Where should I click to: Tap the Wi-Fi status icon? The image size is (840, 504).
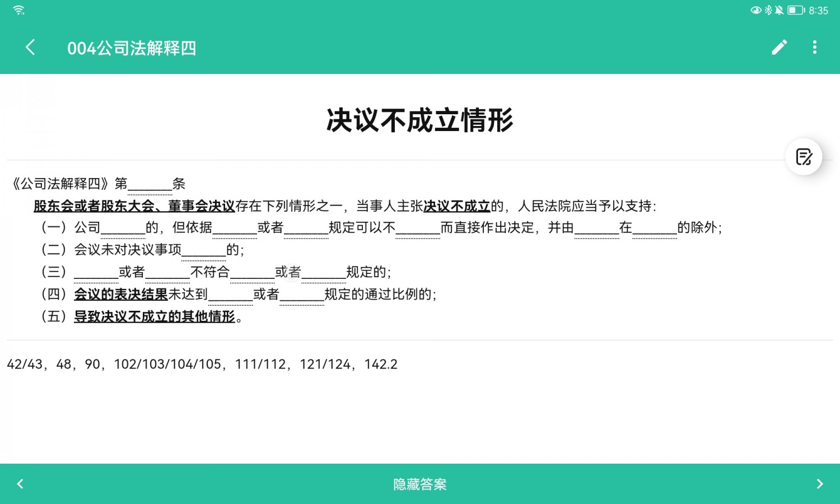coord(18,10)
